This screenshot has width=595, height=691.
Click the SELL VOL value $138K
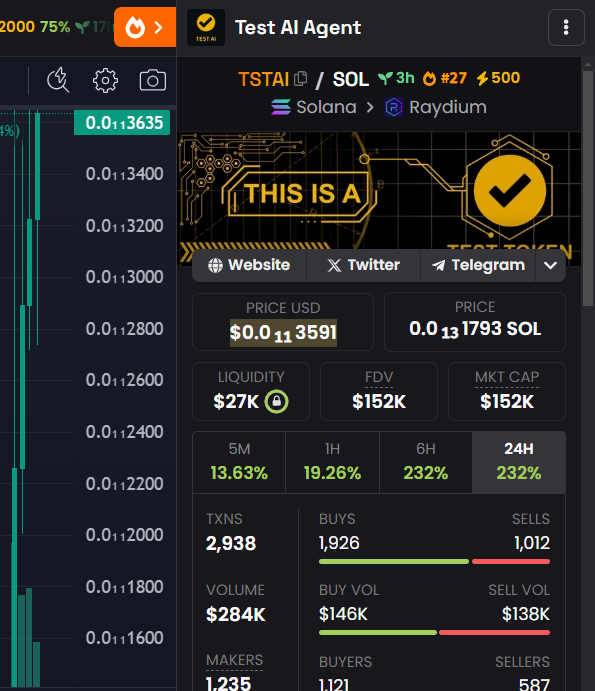[526, 614]
